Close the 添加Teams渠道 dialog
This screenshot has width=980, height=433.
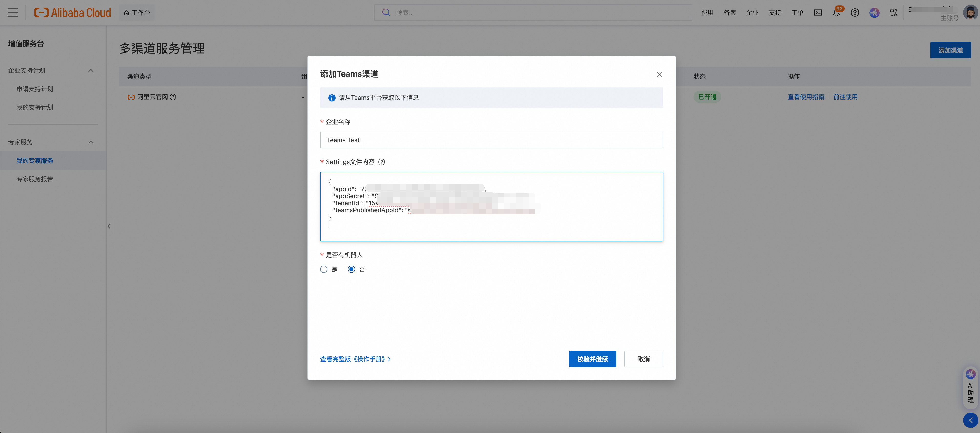pyautogui.click(x=659, y=74)
